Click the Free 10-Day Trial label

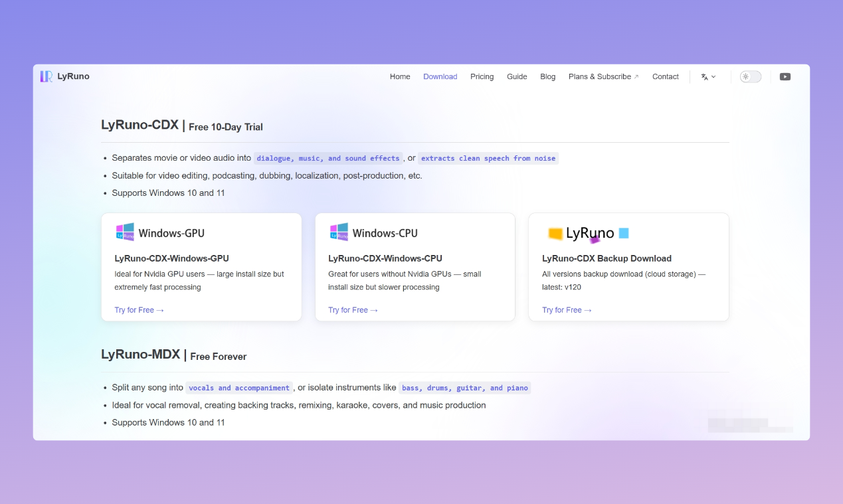pos(226,127)
